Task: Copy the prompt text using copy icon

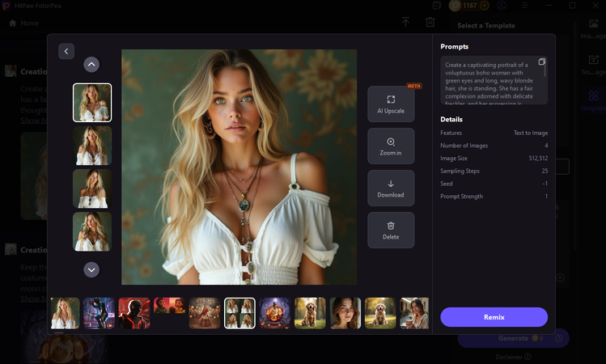Action: coord(542,61)
